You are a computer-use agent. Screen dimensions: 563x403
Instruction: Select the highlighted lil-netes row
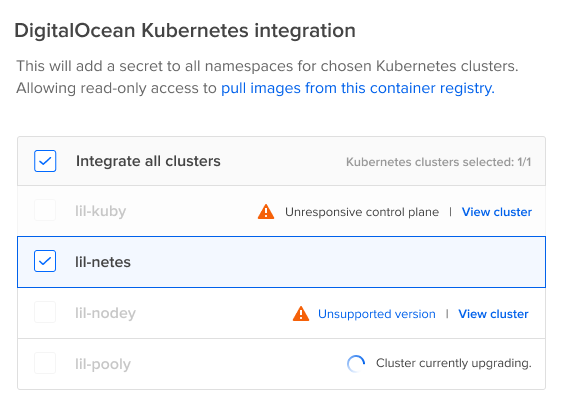tap(282, 262)
